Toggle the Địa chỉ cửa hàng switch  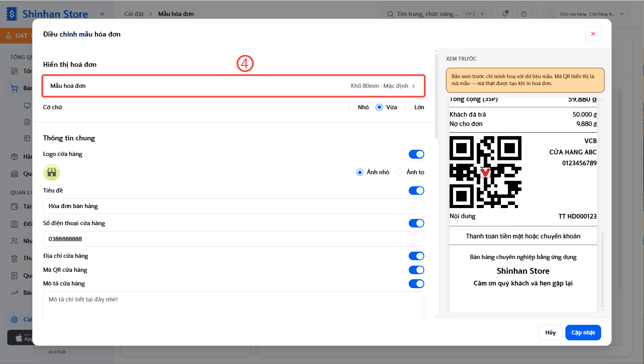point(416,256)
